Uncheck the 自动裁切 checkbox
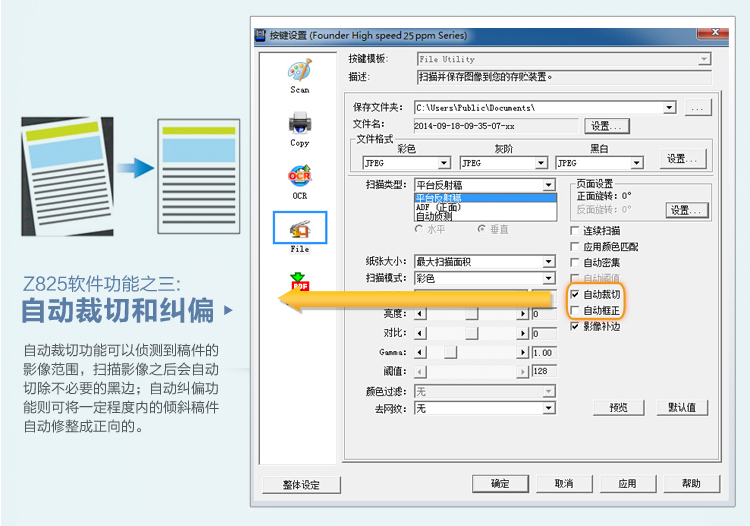Viewport: 750px width, 526px height. [574, 295]
